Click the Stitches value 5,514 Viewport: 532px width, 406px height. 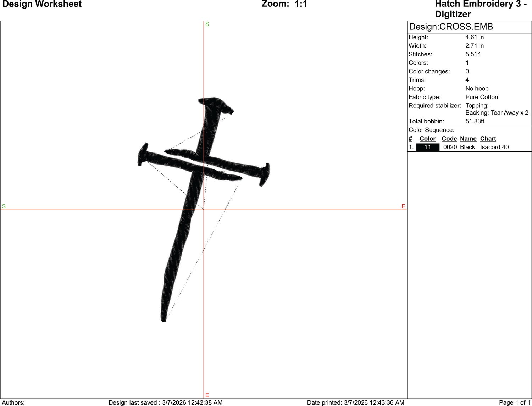tap(473, 54)
